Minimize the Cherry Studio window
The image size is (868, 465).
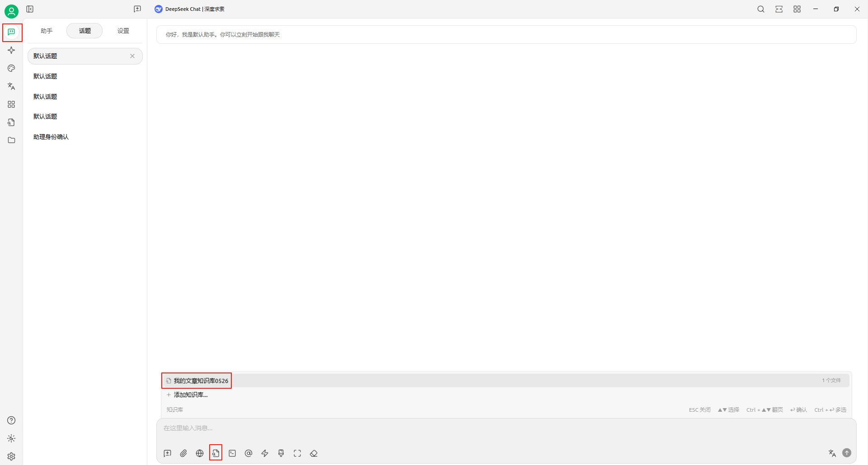tap(816, 9)
